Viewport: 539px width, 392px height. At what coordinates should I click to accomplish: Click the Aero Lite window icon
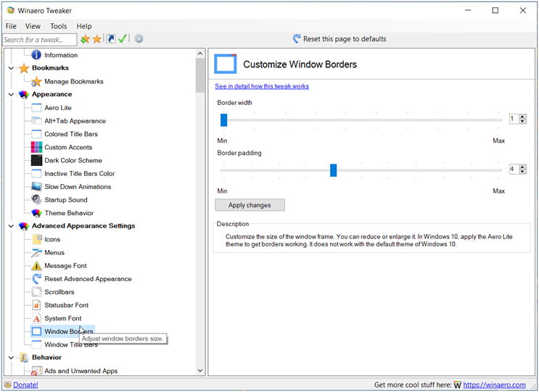point(36,108)
